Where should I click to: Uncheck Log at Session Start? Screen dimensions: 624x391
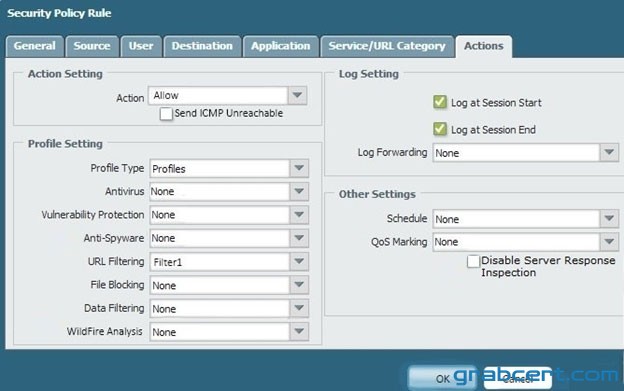pyautogui.click(x=440, y=102)
